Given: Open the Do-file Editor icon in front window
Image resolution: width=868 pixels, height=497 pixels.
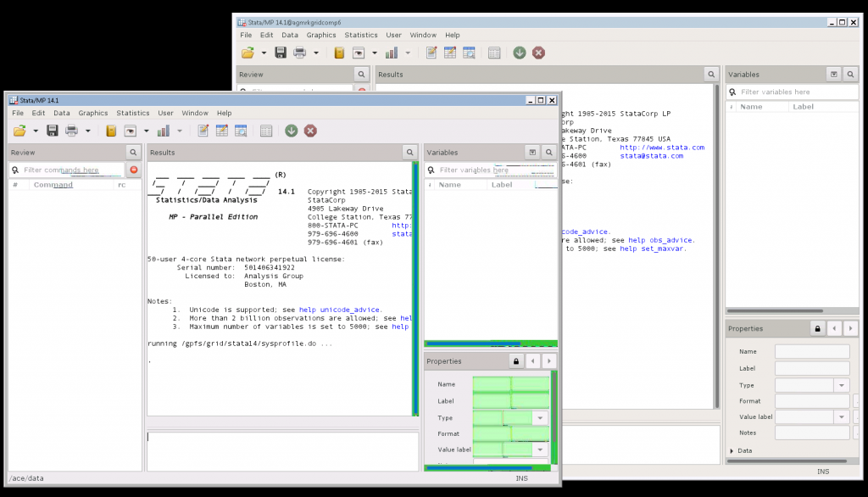Looking at the screenshot, I should click(x=203, y=131).
